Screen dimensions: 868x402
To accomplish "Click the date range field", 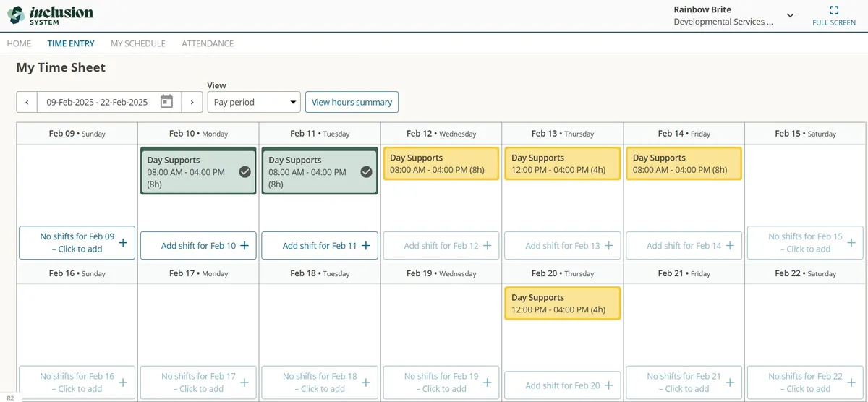I will point(97,102).
